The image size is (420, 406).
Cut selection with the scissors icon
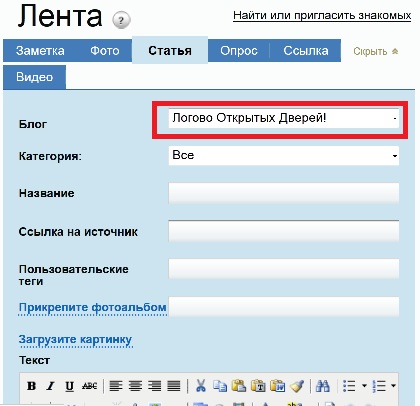coord(201,386)
